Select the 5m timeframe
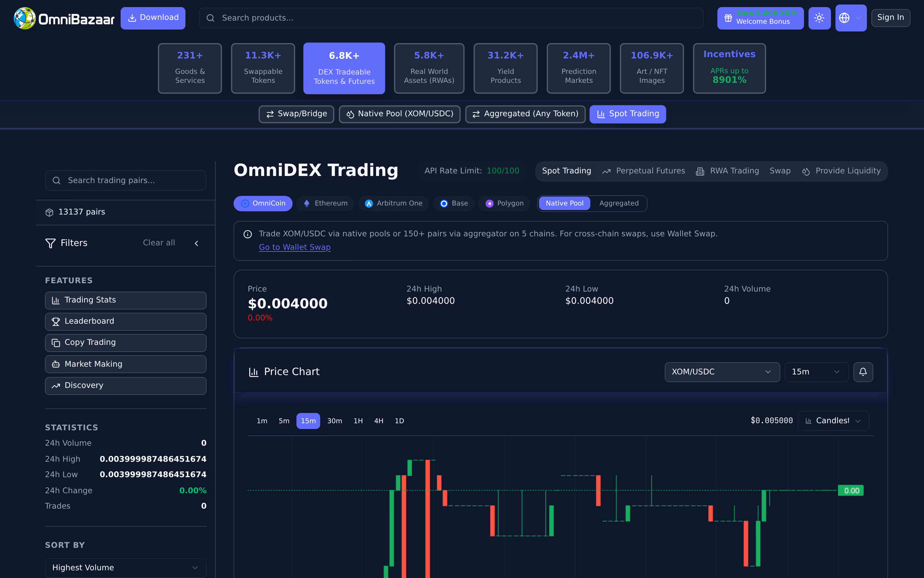Screen dimensions: 924x578 coord(284,421)
